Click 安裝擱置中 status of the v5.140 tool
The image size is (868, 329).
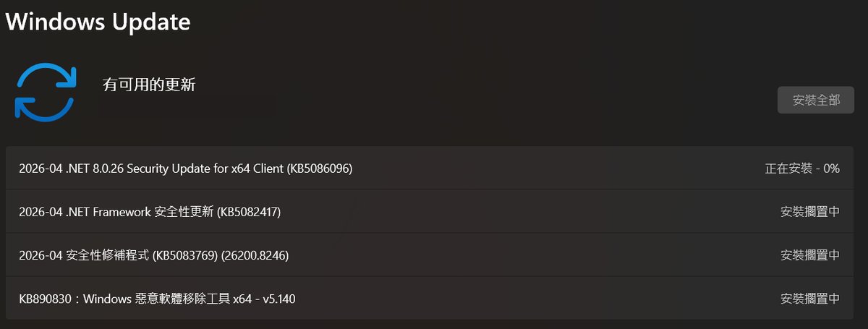tap(809, 299)
